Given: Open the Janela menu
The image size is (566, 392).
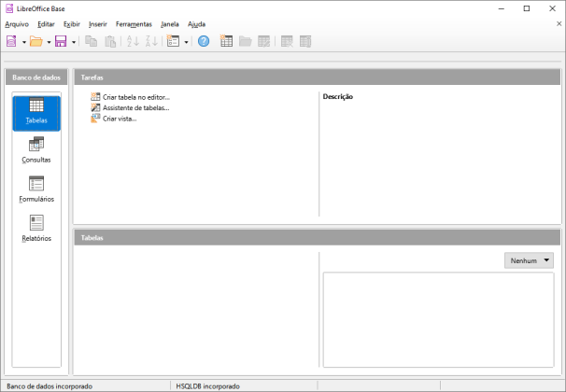Looking at the screenshot, I should (170, 24).
